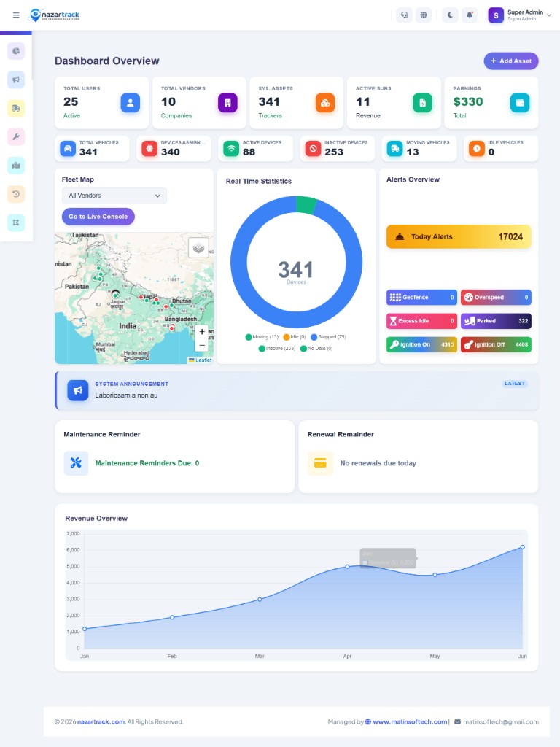The image size is (560, 747).
Task: Open the Excess Idle alerts tile
Action: [421, 321]
